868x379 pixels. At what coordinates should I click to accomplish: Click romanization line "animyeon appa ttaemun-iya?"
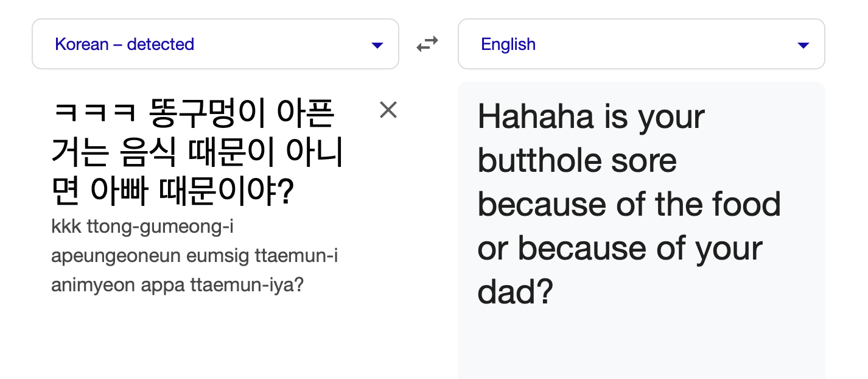(x=177, y=285)
